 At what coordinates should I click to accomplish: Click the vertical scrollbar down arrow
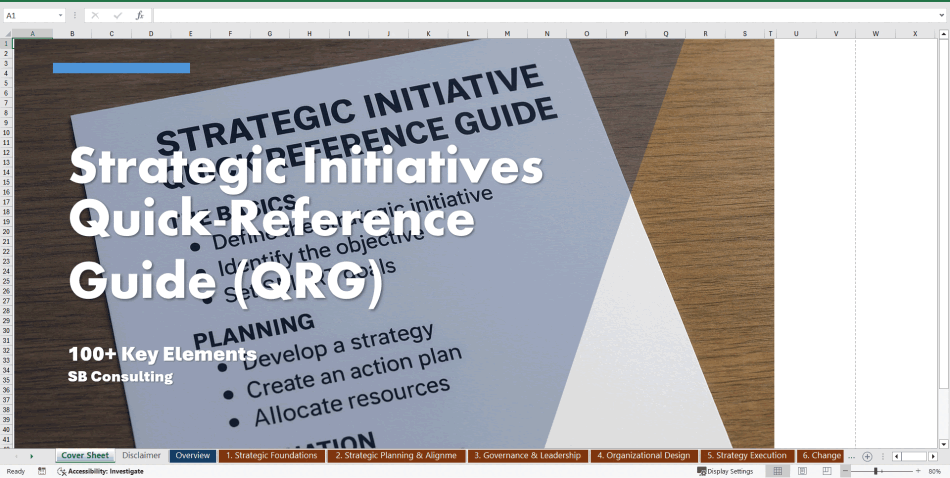click(x=943, y=444)
